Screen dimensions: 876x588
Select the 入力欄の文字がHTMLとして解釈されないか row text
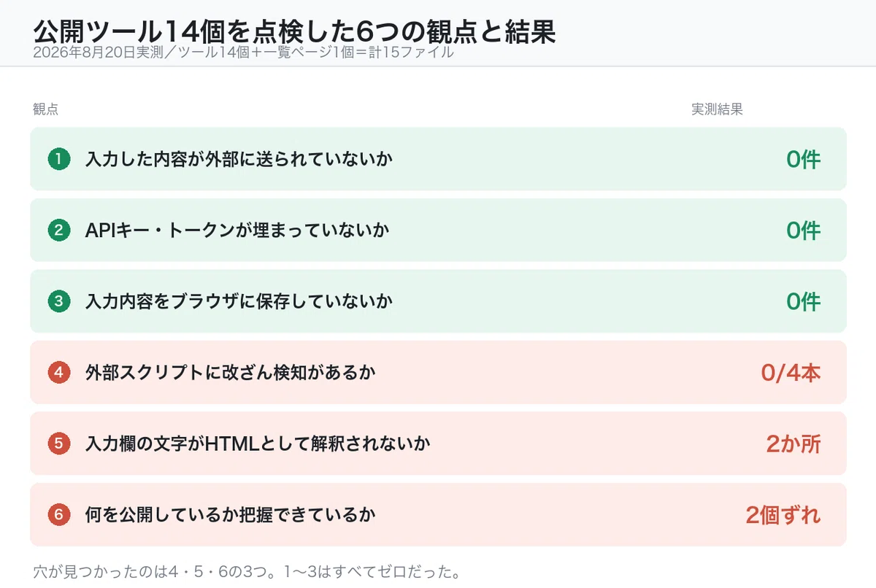click(x=258, y=444)
